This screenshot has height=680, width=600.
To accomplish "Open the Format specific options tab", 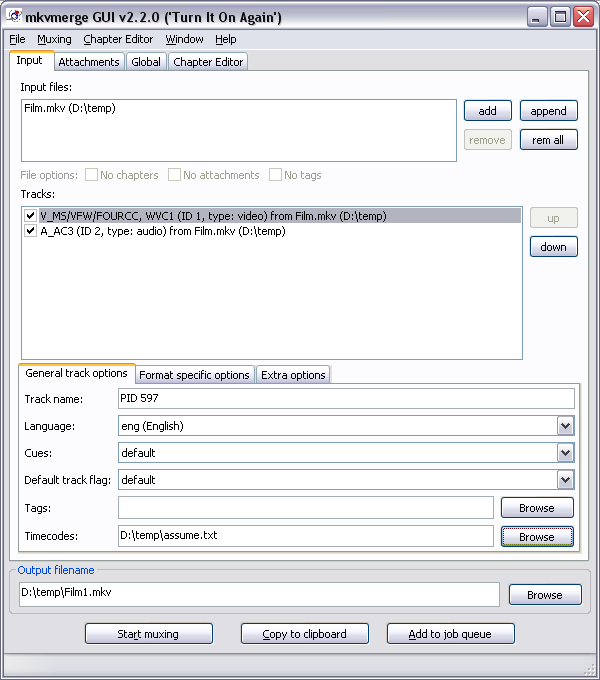I will (x=194, y=375).
